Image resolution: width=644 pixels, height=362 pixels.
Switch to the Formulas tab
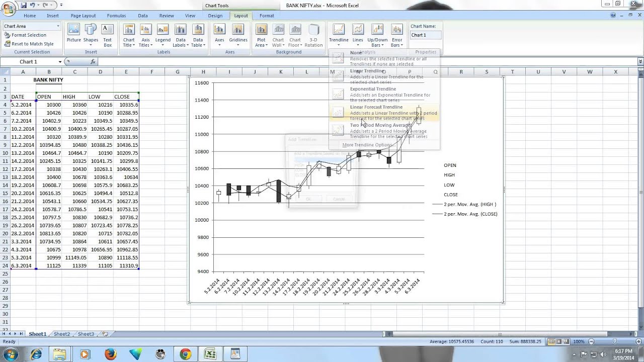pos(116,16)
